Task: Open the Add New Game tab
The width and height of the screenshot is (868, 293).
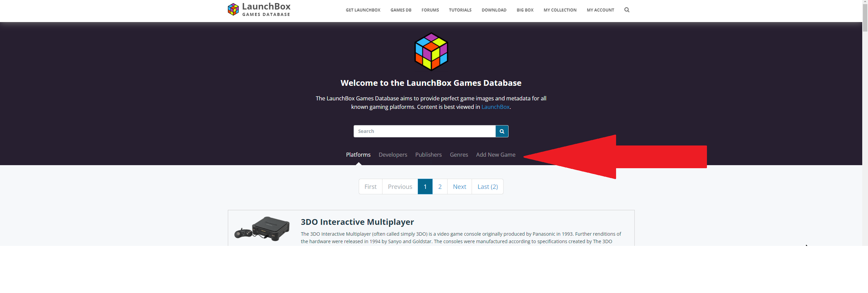Action: click(x=495, y=155)
